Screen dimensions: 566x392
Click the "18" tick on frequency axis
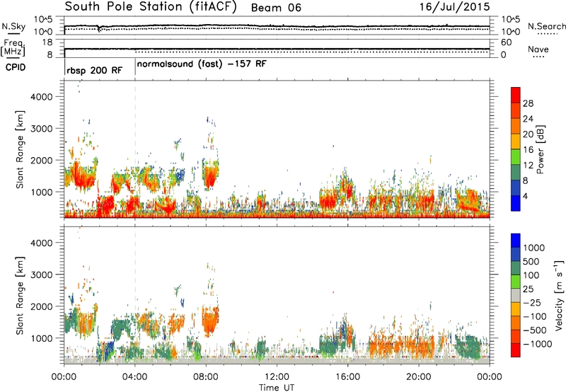coord(47,42)
